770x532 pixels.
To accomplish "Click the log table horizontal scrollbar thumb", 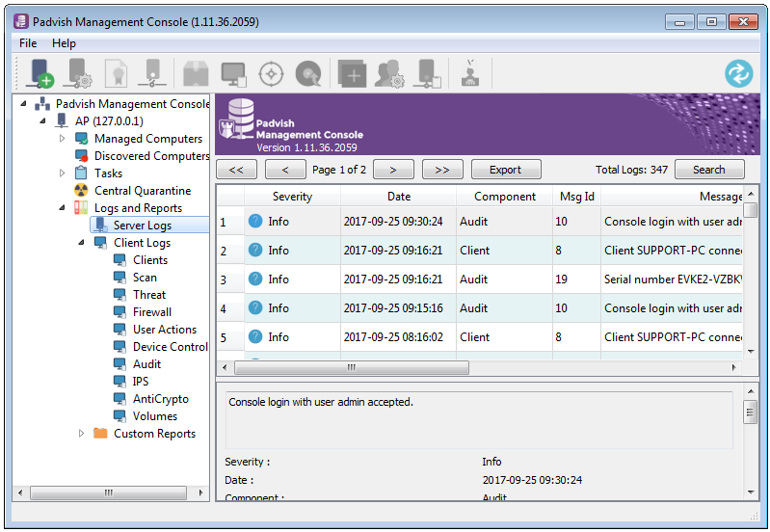I will coord(352,367).
